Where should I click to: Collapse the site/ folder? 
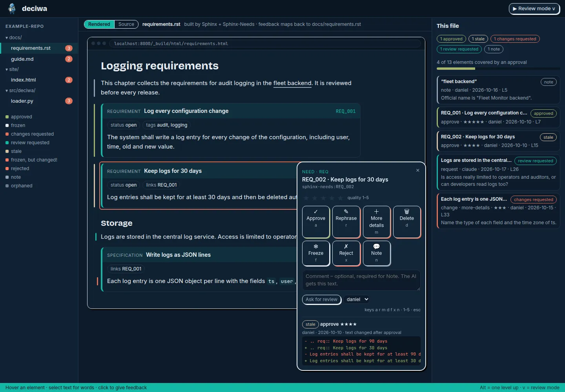click(12, 69)
